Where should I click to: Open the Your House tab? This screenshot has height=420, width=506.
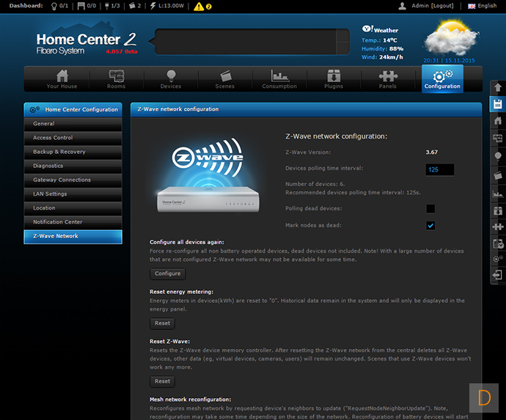tap(62, 79)
